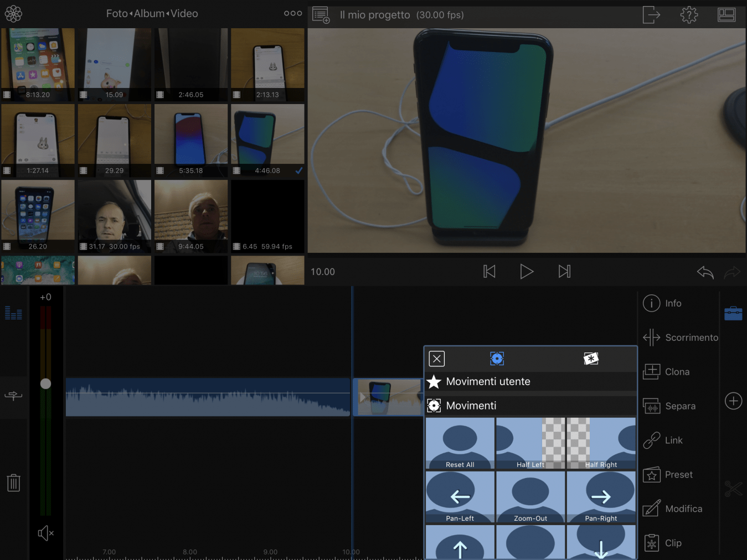Screen dimensions: 747x560
Task: Link clips using Link
Action: (x=663, y=440)
